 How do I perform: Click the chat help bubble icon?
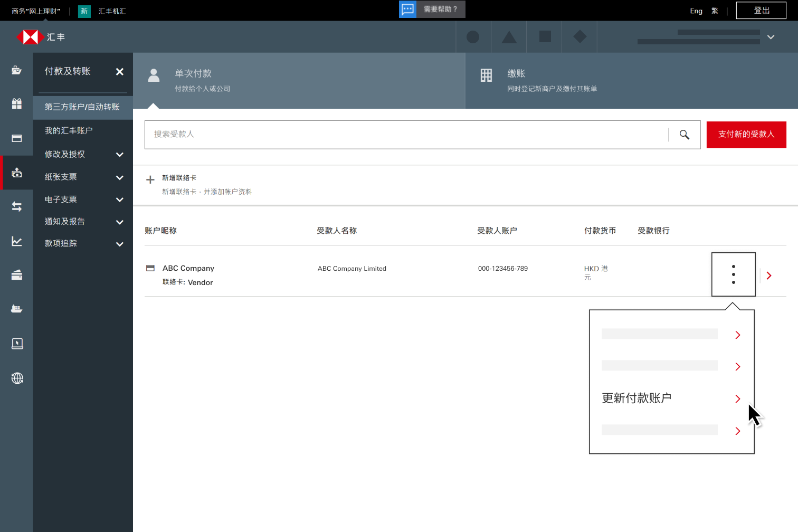coord(407,9)
